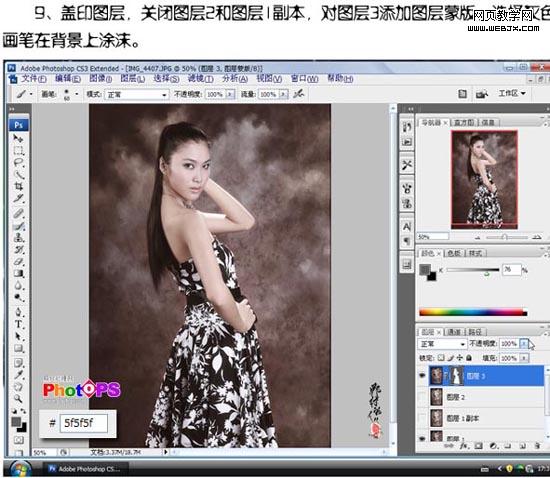550x478 pixels.
Task: Enable the airbrush option in options bar
Action: click(x=299, y=94)
